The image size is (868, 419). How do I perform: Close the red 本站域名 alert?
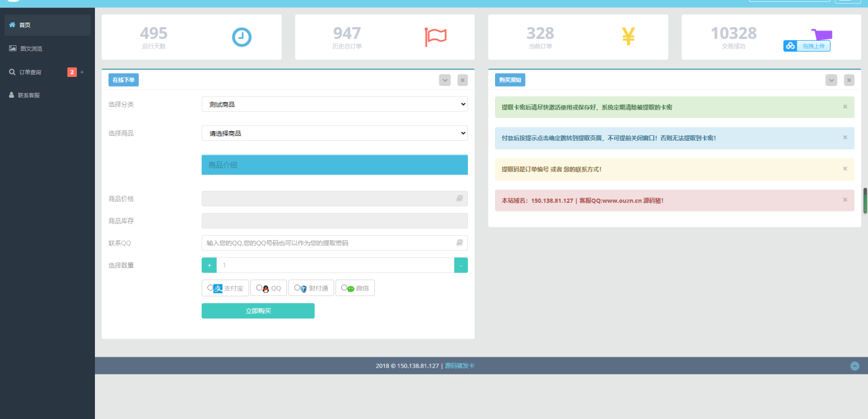click(x=845, y=200)
